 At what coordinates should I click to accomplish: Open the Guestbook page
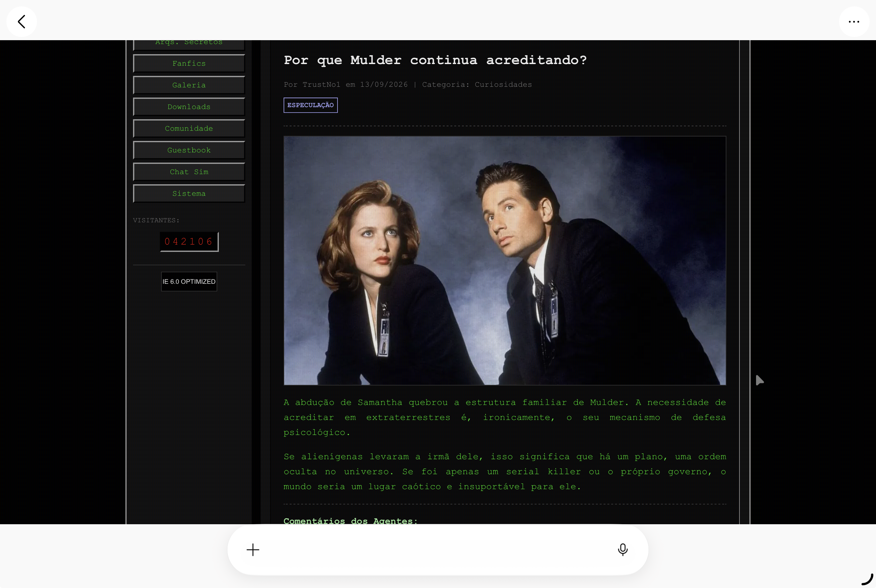coord(189,151)
